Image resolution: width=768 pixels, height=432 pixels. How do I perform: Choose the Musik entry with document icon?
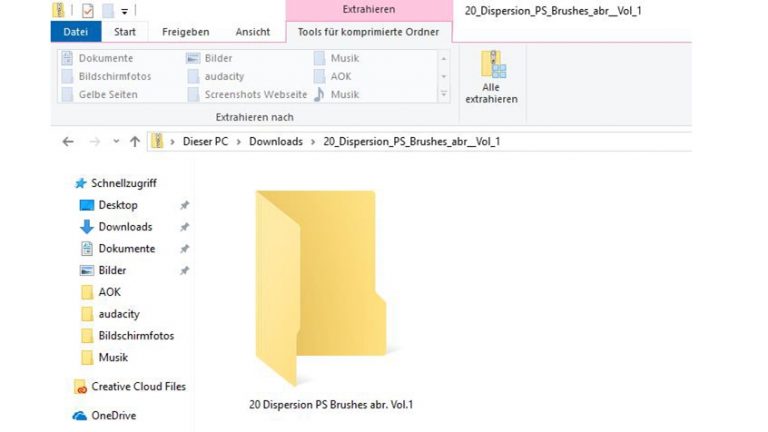tap(337, 58)
